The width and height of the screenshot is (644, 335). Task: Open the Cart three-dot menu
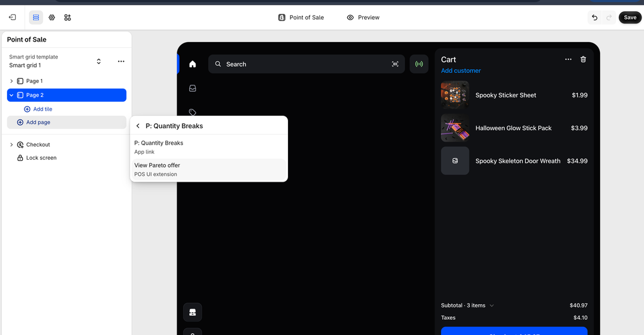(568, 59)
